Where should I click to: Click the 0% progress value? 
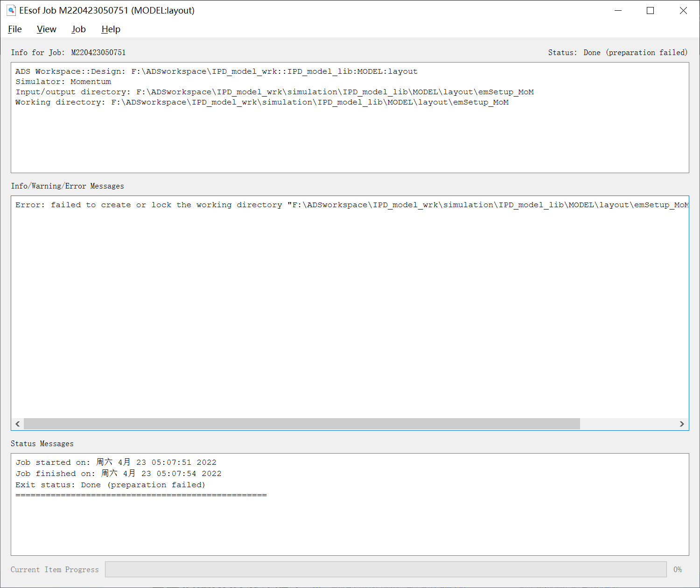[x=678, y=569]
